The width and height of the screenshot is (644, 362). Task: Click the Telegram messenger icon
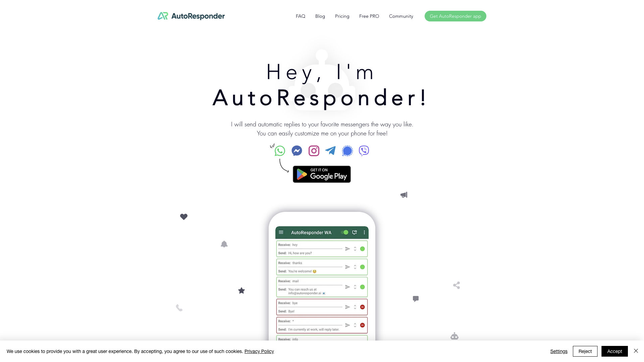pos(330,150)
